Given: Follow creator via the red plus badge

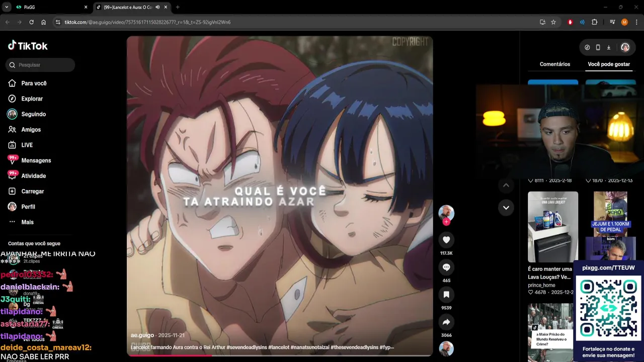Looking at the screenshot, I should pos(446,222).
